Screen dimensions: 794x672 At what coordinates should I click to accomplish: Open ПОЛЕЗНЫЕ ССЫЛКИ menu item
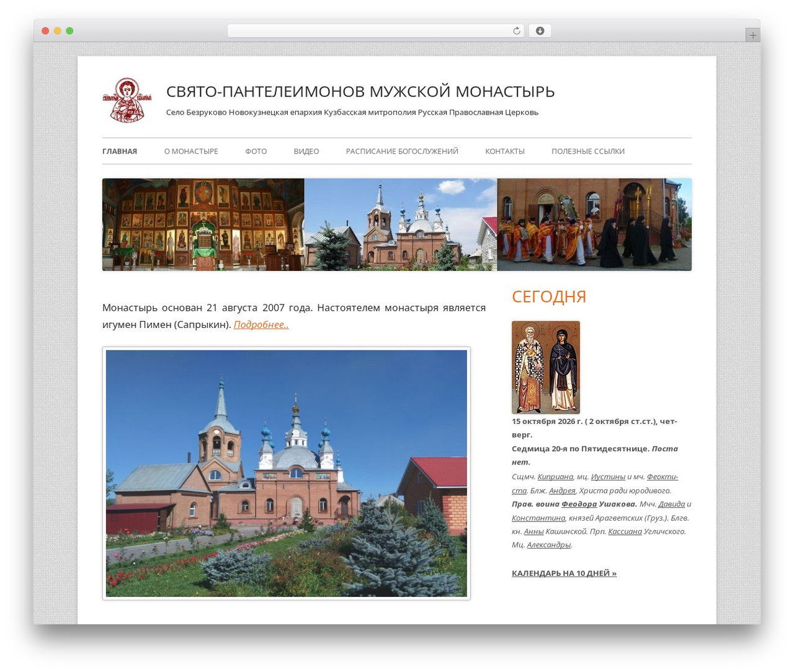click(588, 151)
